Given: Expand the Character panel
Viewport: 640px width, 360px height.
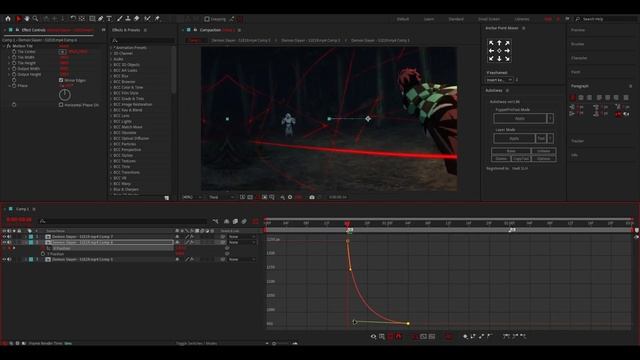Looking at the screenshot, I should point(579,58).
